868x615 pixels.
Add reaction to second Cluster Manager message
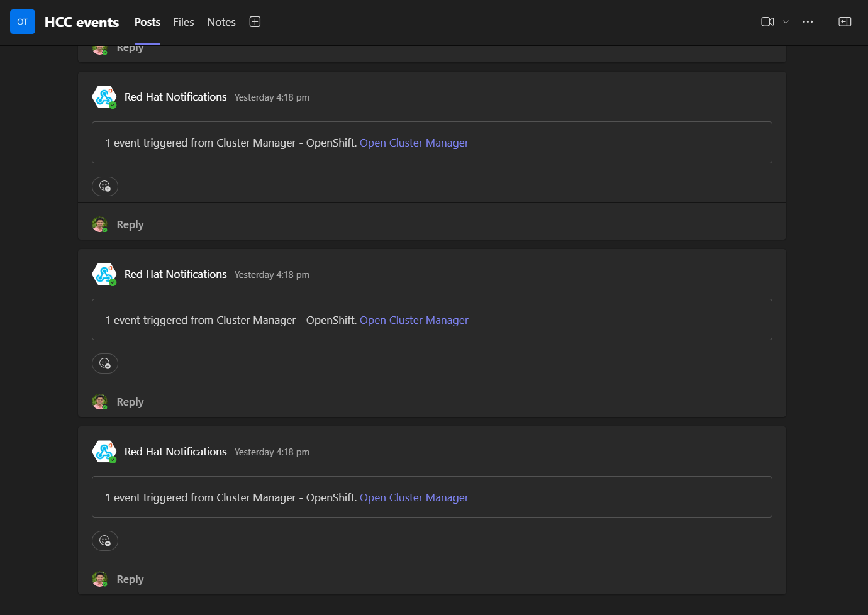click(105, 363)
